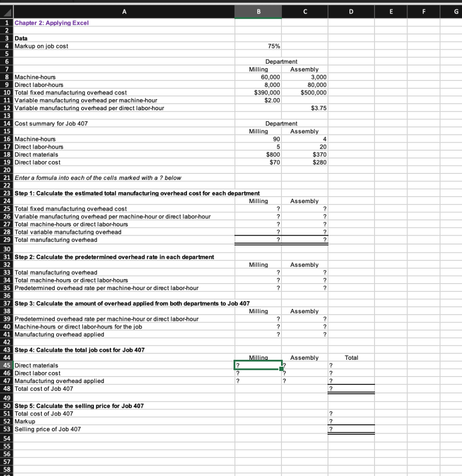Image resolution: width=462 pixels, height=476 pixels.
Task: Click the Select All corner triangle
Action: 7,12
